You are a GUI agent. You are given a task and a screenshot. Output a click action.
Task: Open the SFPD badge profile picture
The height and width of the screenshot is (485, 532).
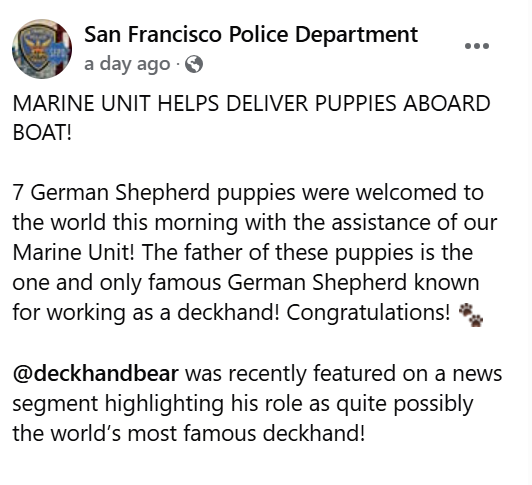tap(42, 49)
